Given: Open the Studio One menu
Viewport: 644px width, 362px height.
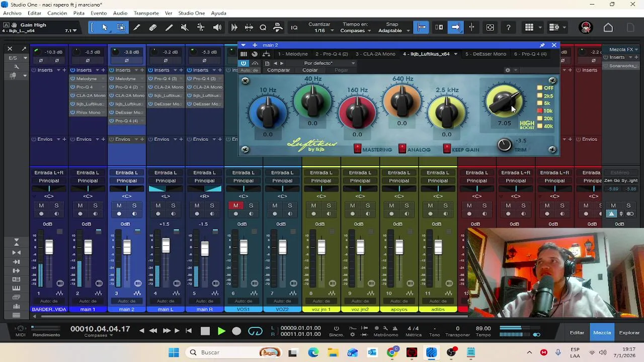Looking at the screenshot, I should click(191, 13).
